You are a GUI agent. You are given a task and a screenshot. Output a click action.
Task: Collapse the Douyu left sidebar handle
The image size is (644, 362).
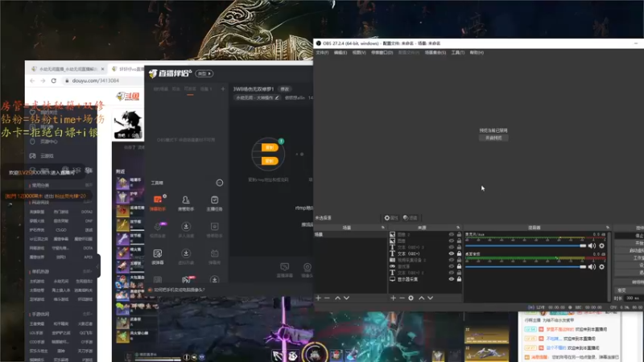coord(98,266)
